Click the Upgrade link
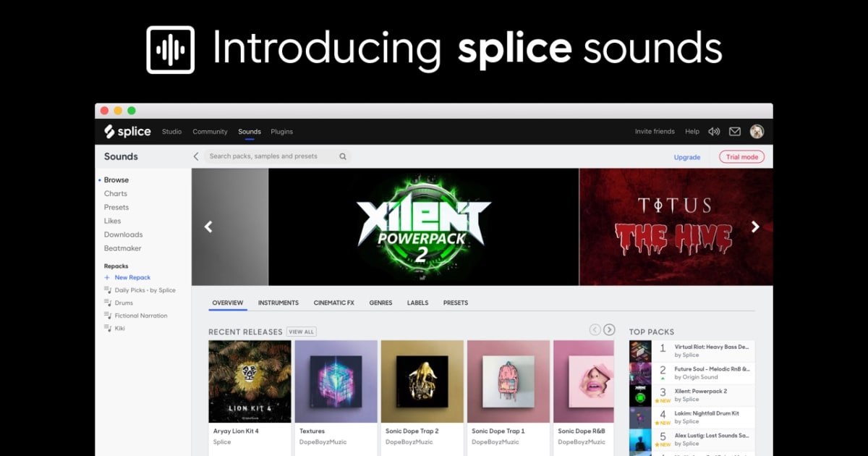This screenshot has width=868, height=456. (686, 156)
